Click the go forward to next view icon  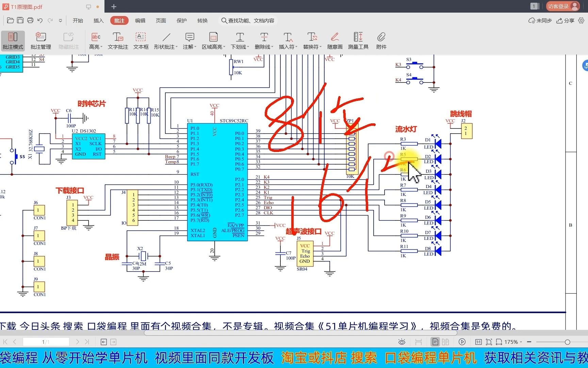click(x=113, y=342)
